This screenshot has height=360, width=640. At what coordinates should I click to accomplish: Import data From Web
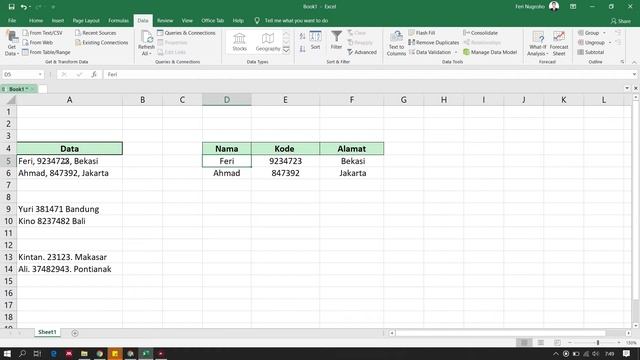pyautogui.click(x=38, y=42)
